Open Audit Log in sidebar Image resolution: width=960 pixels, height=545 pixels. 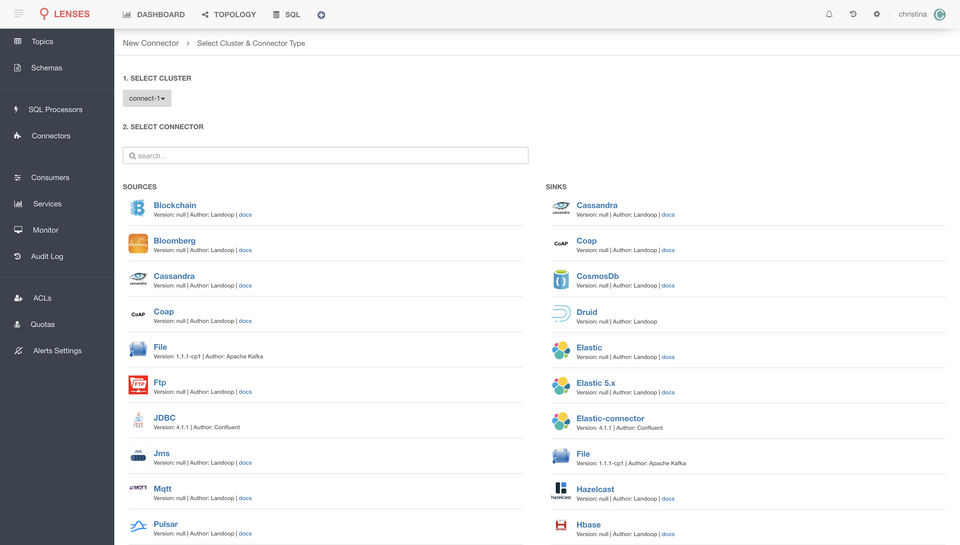pos(47,257)
